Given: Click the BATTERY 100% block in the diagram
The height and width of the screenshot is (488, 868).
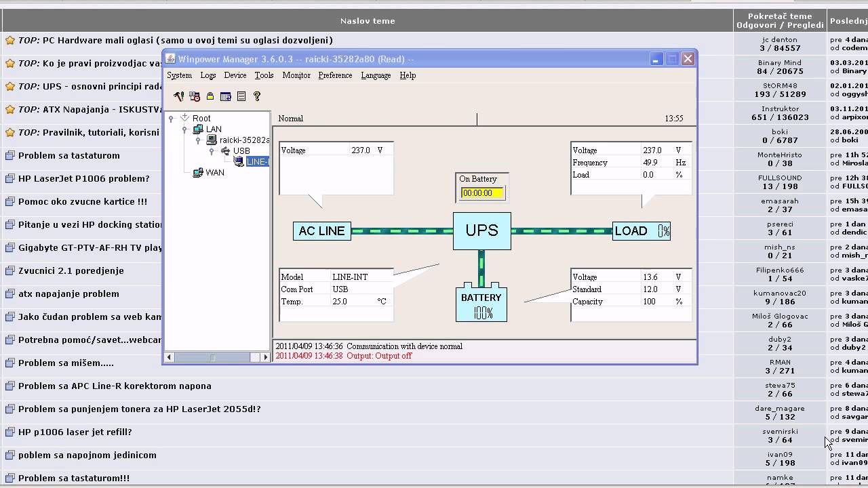Looking at the screenshot, I should tap(481, 303).
